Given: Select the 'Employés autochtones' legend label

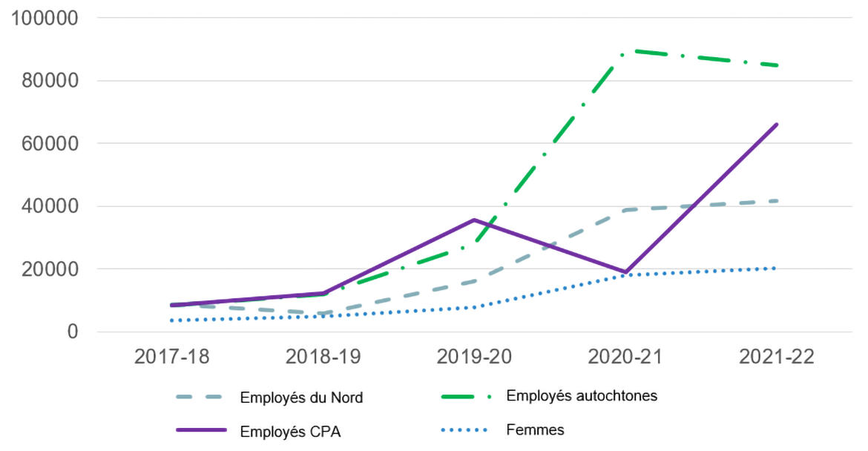Looking at the screenshot, I should (582, 395).
